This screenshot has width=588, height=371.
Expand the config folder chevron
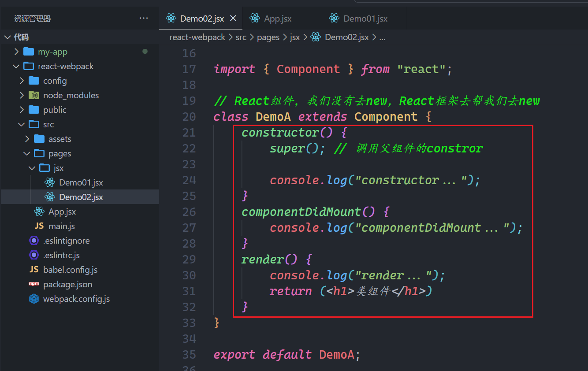tap(22, 81)
